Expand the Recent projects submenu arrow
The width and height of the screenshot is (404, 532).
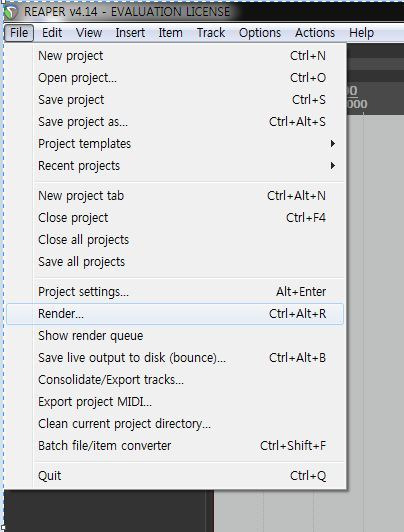coord(333,166)
